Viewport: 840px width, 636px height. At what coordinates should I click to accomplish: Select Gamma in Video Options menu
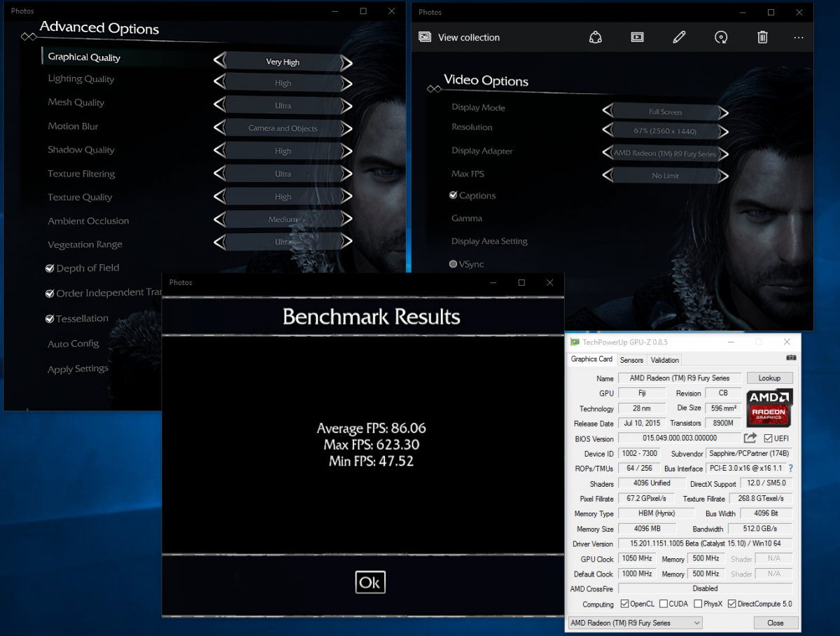467,219
